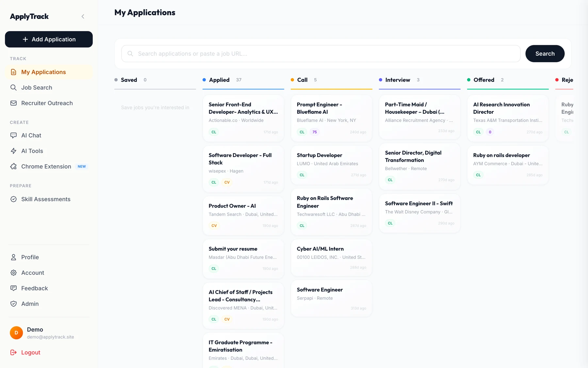Viewport: 588px width, 368px height.
Task: Open Software Engineer Serpapi card
Action: pos(332,298)
